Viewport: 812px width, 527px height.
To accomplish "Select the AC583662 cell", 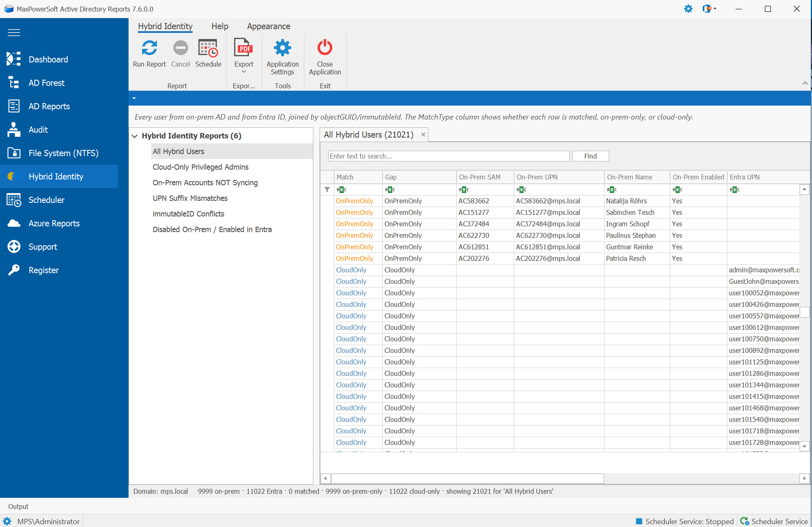I will click(x=485, y=201).
